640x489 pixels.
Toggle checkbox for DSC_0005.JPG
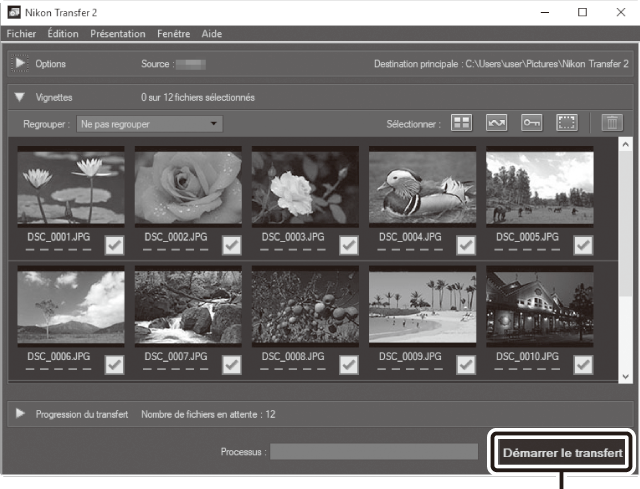583,245
